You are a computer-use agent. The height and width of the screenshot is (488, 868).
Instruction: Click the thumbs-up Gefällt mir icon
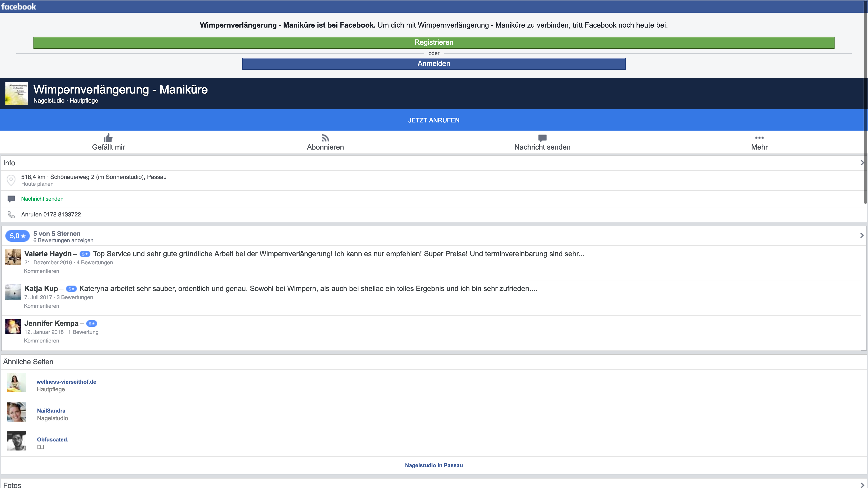point(108,138)
